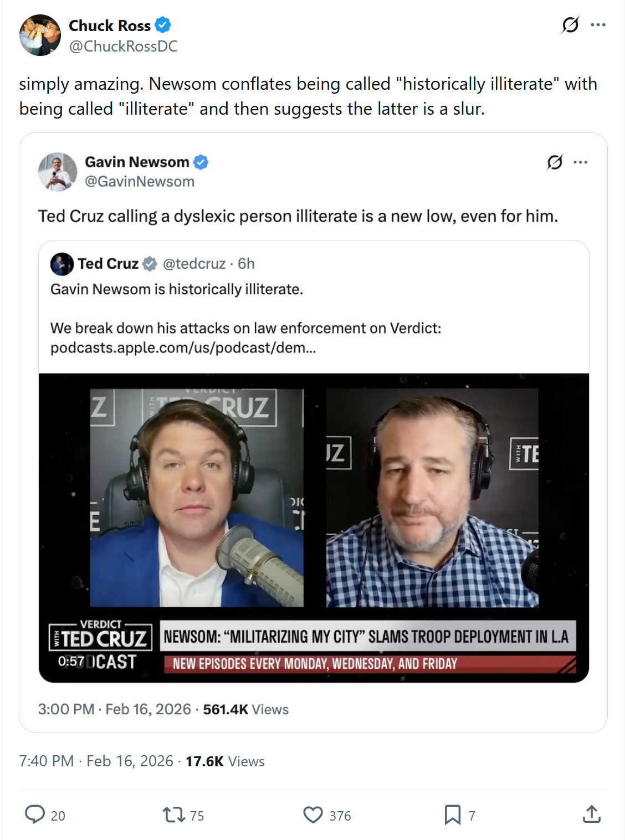Bookmark this tweet
This screenshot has width=625, height=840.
coord(452,815)
